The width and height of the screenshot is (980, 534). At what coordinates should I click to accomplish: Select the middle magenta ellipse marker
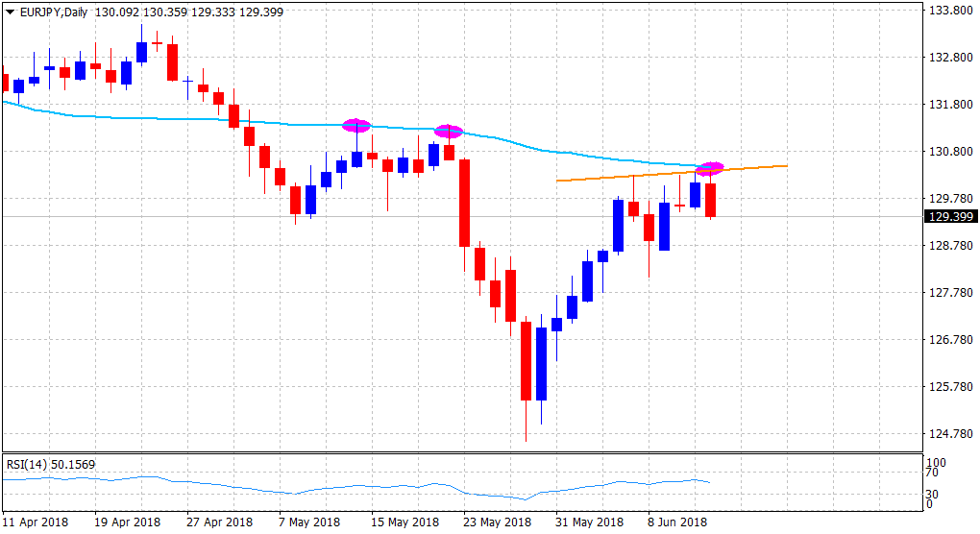point(449,132)
